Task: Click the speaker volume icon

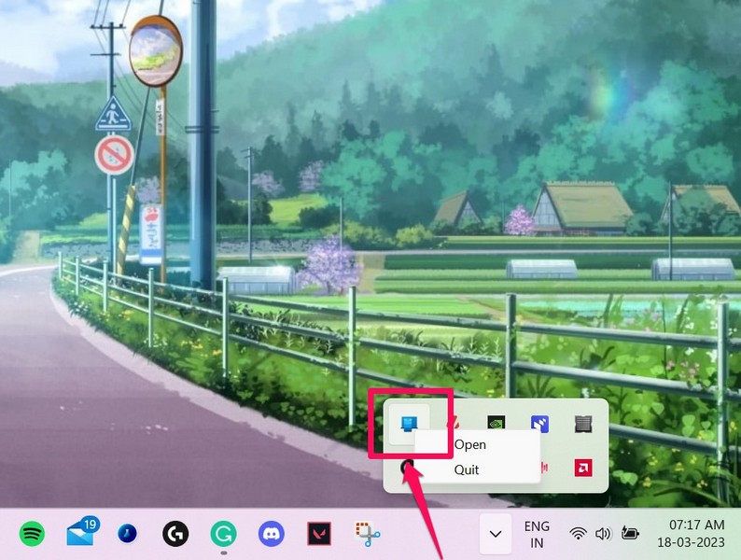Action: click(x=603, y=534)
